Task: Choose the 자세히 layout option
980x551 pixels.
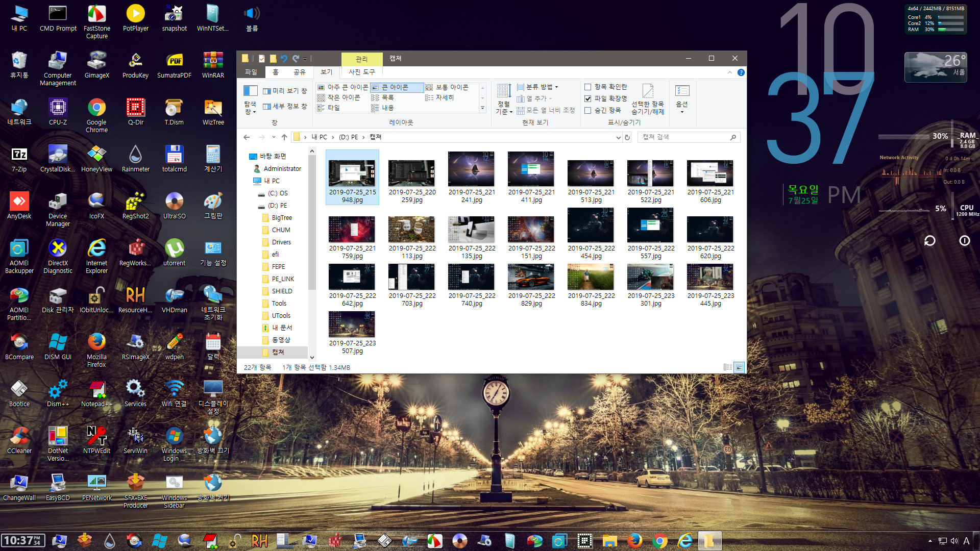Action: [439, 97]
